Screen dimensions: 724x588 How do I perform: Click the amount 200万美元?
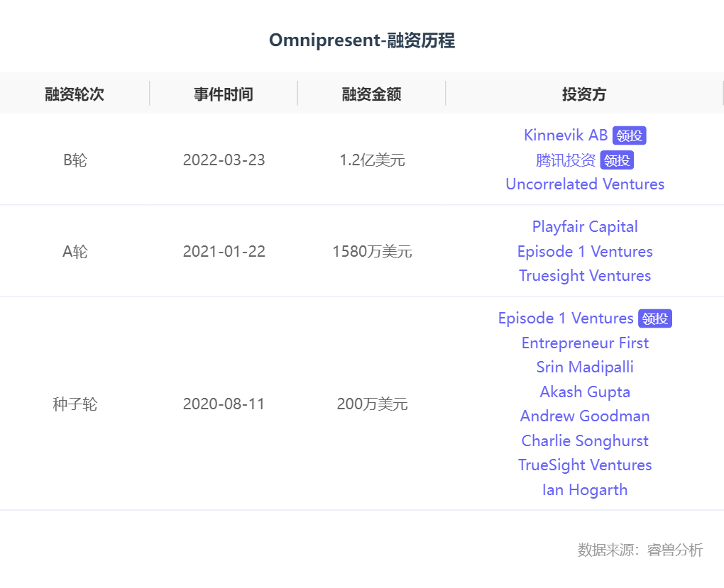[x=372, y=404]
